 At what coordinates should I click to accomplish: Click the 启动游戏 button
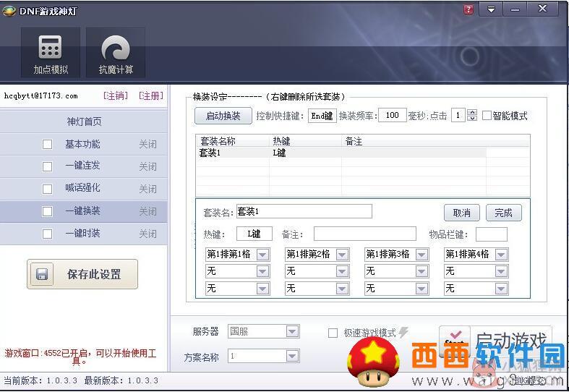click(x=495, y=341)
